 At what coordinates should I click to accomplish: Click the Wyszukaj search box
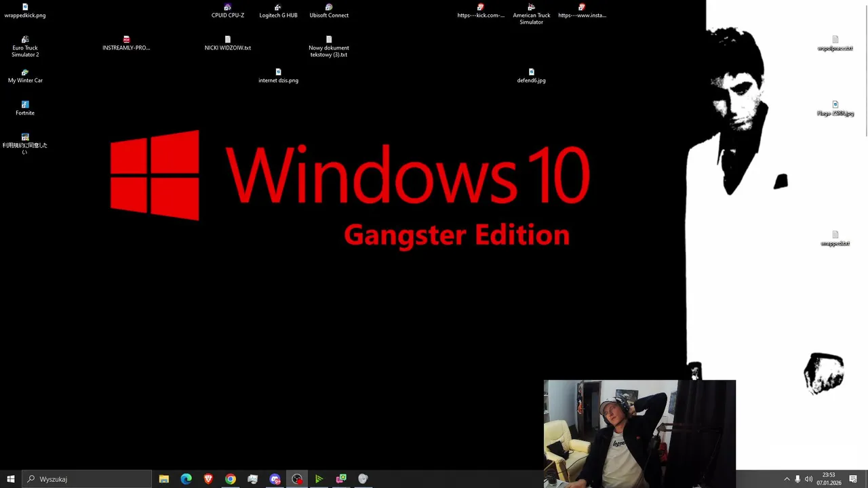pyautogui.click(x=87, y=479)
